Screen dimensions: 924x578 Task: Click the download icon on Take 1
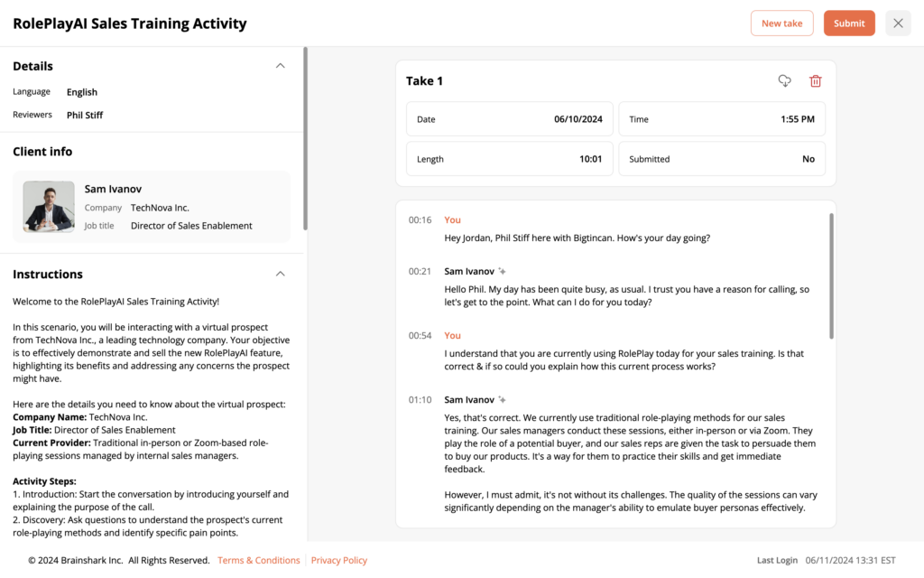coord(784,80)
